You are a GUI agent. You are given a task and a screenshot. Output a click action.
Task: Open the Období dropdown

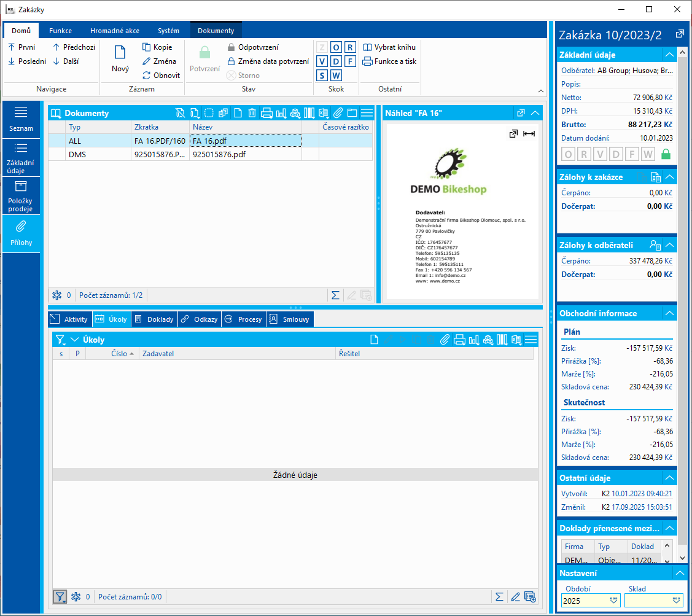[x=613, y=601]
